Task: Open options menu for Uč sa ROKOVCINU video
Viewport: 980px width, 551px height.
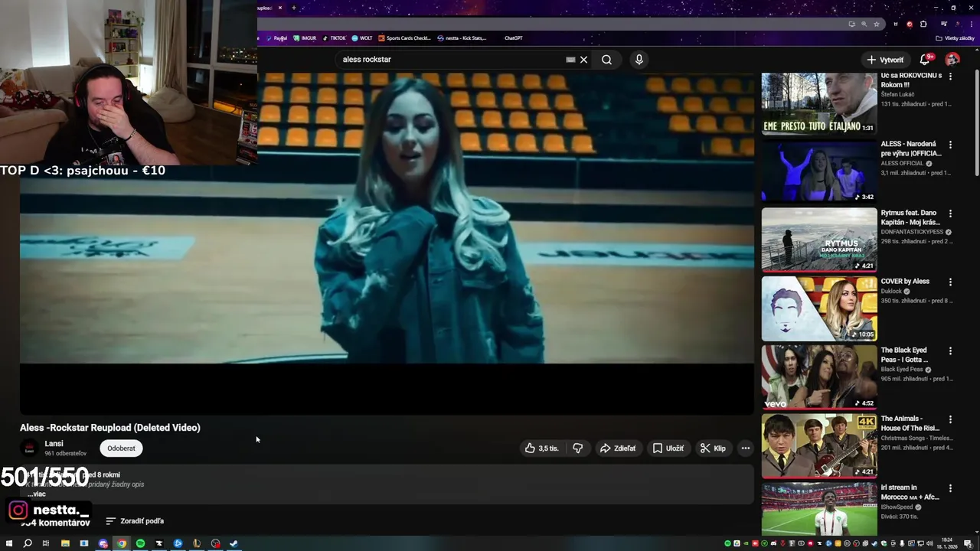Action: (950, 77)
